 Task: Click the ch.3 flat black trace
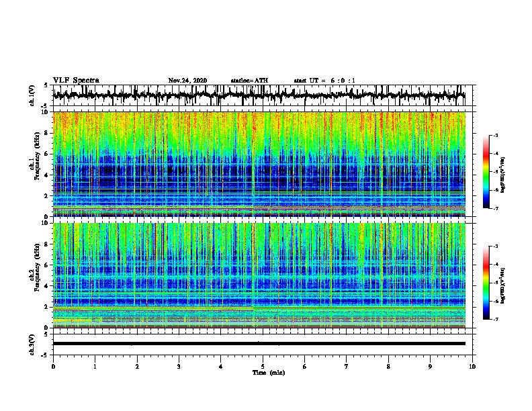259,344
